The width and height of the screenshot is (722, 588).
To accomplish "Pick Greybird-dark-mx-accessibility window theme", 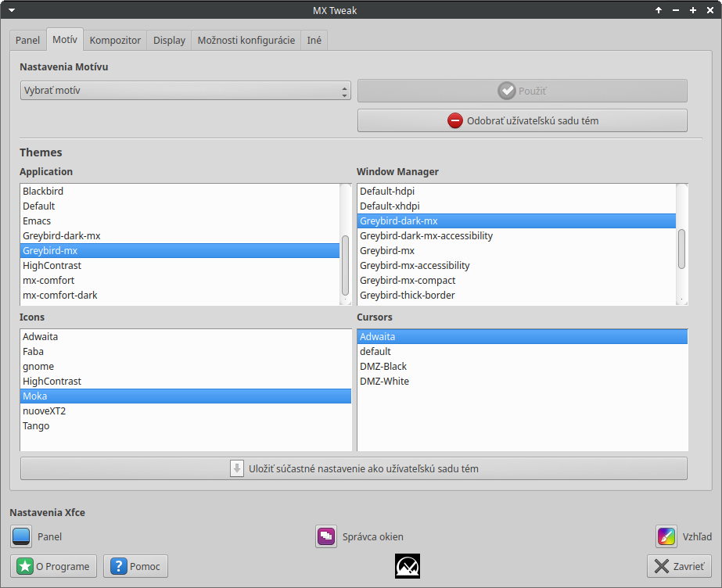I will tap(516, 235).
